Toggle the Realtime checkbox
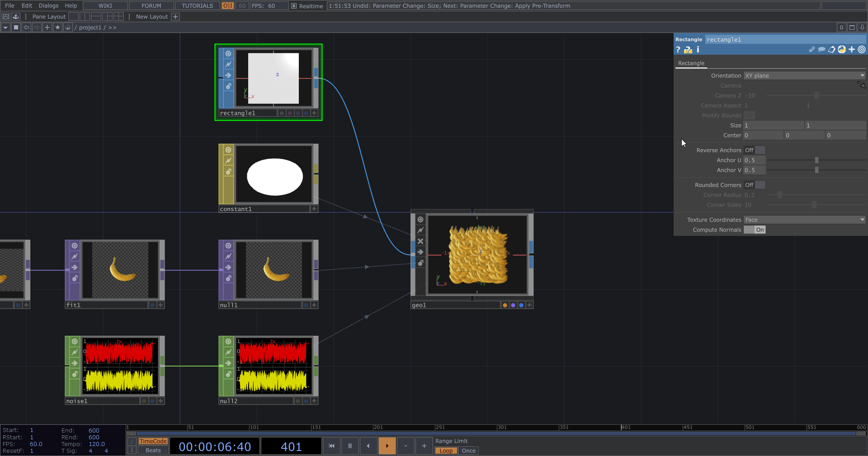This screenshot has height=456, width=868. point(294,6)
